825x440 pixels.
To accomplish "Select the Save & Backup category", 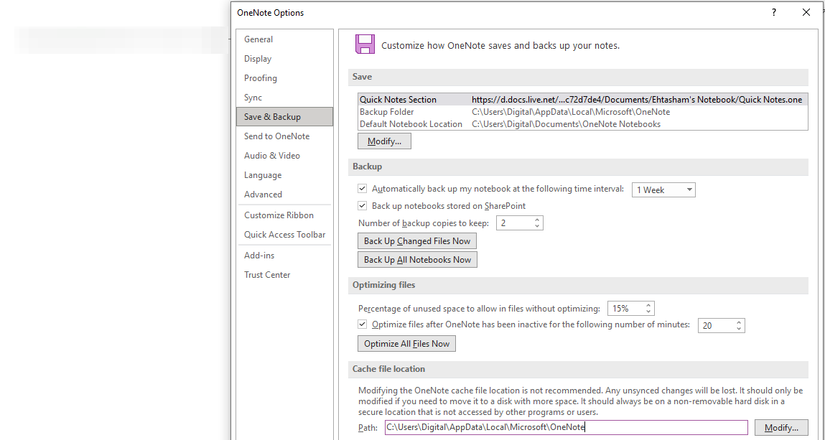I will (x=284, y=117).
